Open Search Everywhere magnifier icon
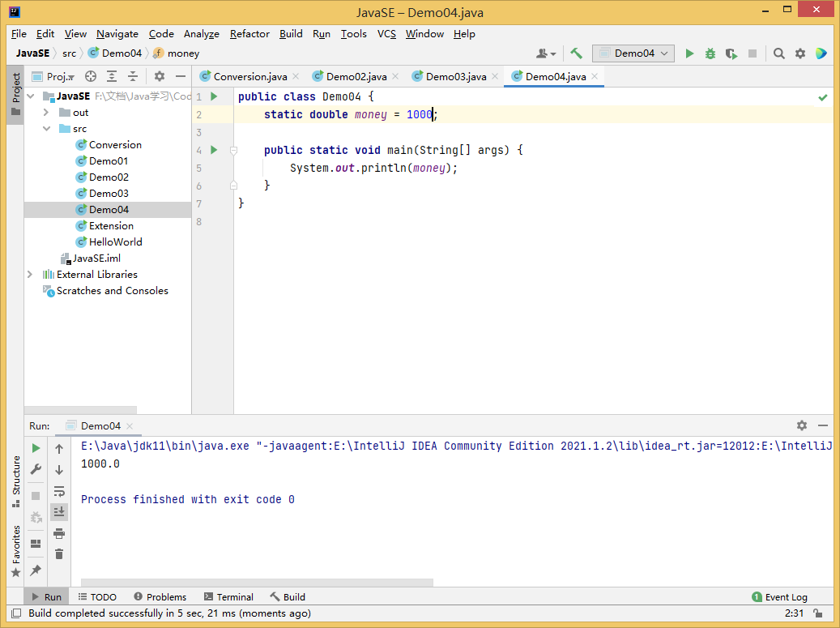This screenshot has height=628, width=840. point(778,53)
